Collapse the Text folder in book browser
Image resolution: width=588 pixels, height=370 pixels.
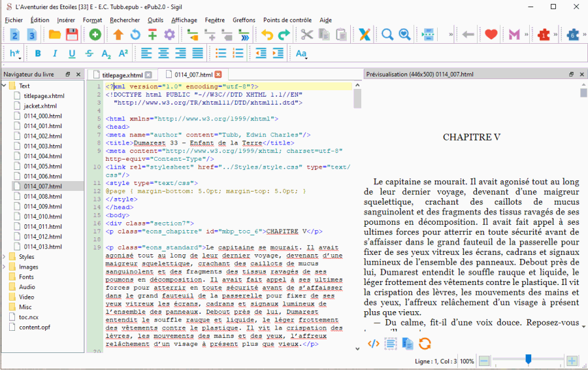click(x=4, y=86)
